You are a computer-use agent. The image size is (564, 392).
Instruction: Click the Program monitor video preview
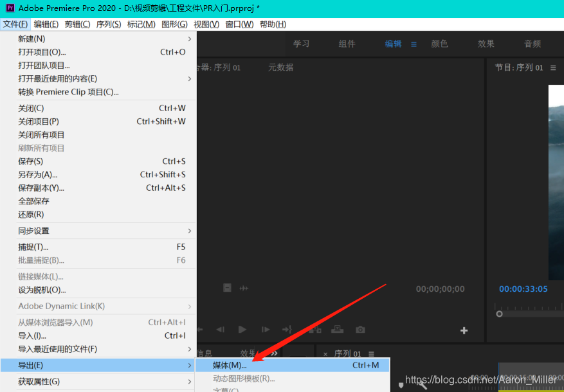click(x=556, y=182)
